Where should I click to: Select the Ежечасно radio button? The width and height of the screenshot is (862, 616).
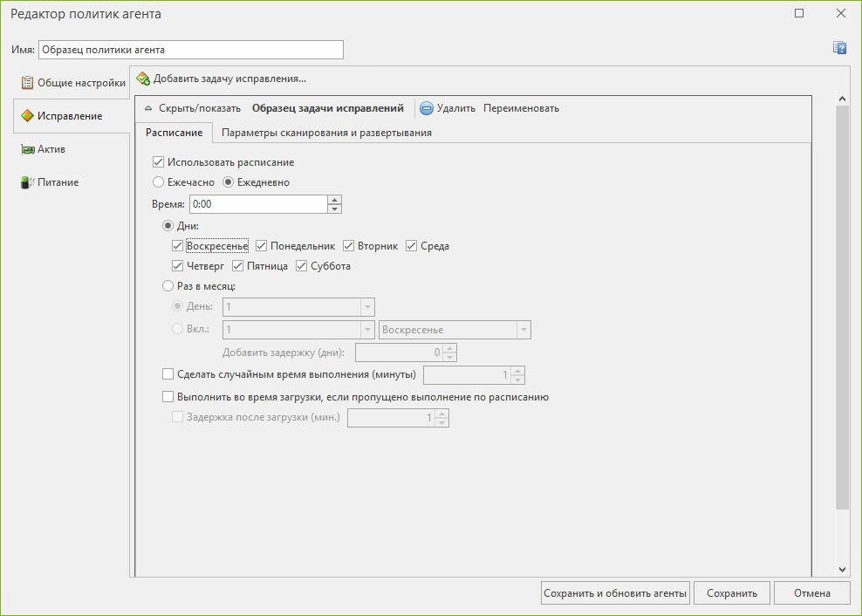tap(158, 182)
